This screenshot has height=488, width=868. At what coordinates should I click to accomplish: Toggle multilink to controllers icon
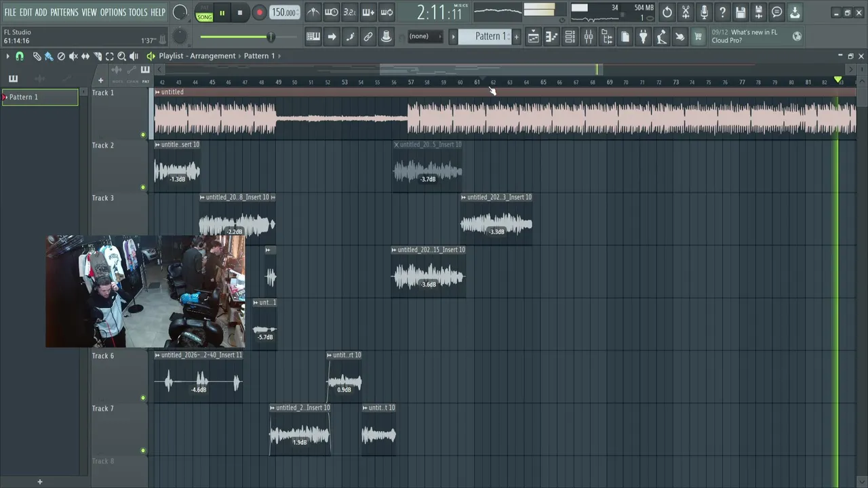tap(387, 37)
